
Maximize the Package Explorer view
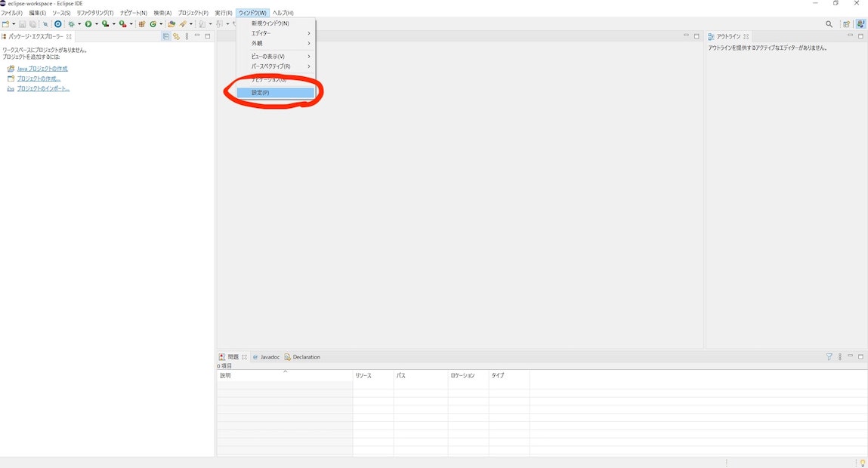208,36
